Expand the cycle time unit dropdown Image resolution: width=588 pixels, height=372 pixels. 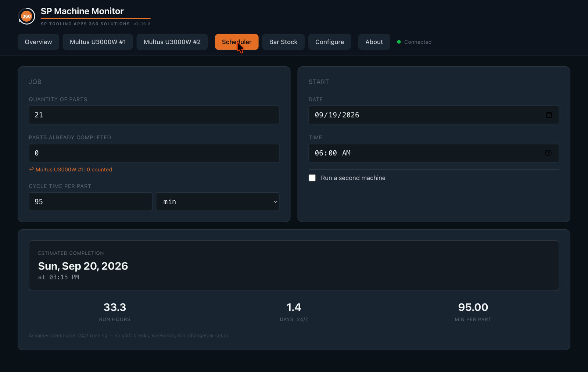point(218,202)
